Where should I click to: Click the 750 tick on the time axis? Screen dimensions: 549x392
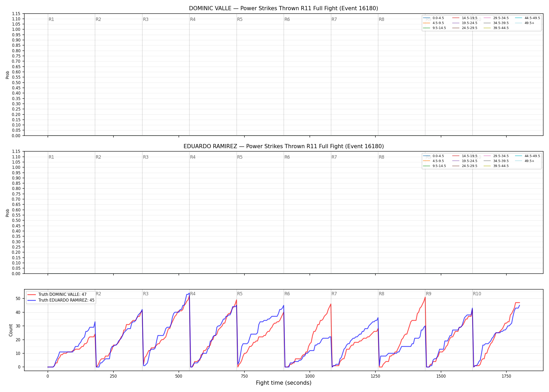click(x=244, y=376)
